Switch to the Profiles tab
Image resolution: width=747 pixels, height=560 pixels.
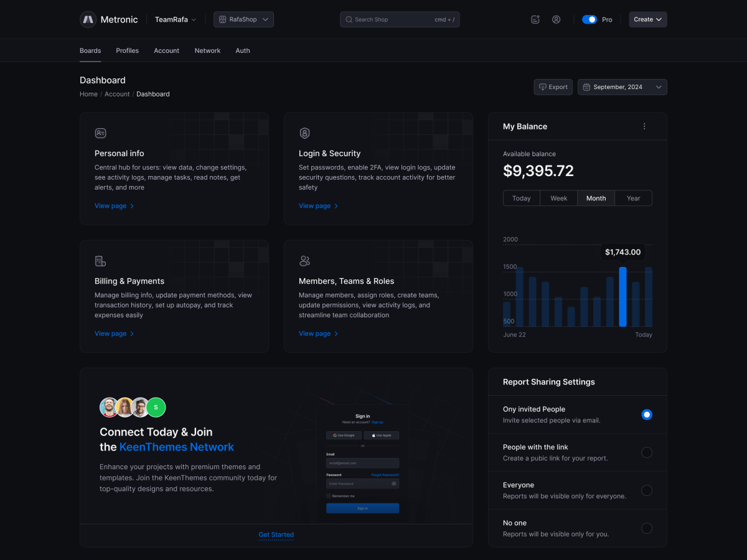coord(127,50)
